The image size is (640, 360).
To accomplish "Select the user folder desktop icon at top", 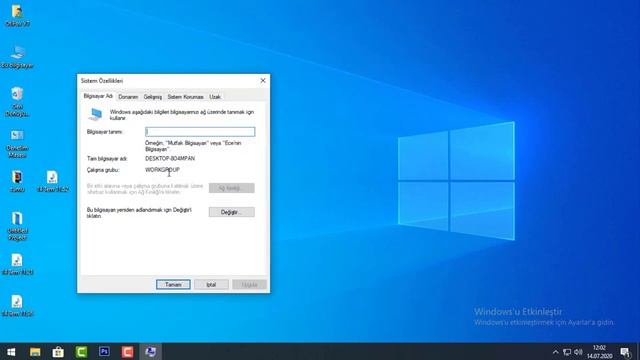I will pyautogui.click(x=17, y=16).
